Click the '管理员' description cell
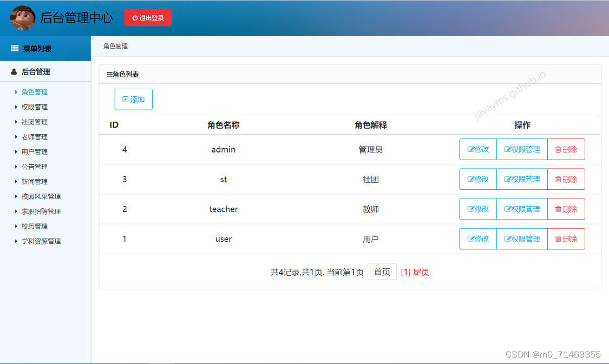This screenshot has width=609, height=364. click(x=370, y=149)
